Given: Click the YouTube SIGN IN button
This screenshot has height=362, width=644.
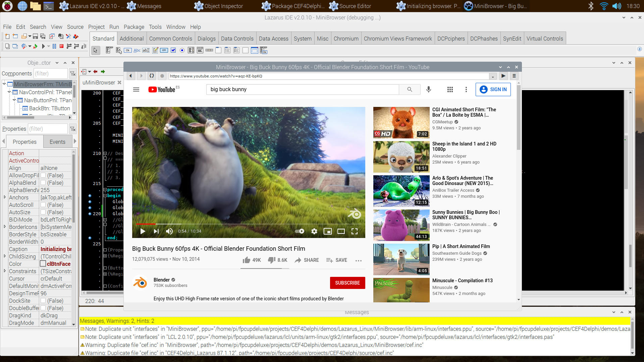Looking at the screenshot, I should coord(493,89).
